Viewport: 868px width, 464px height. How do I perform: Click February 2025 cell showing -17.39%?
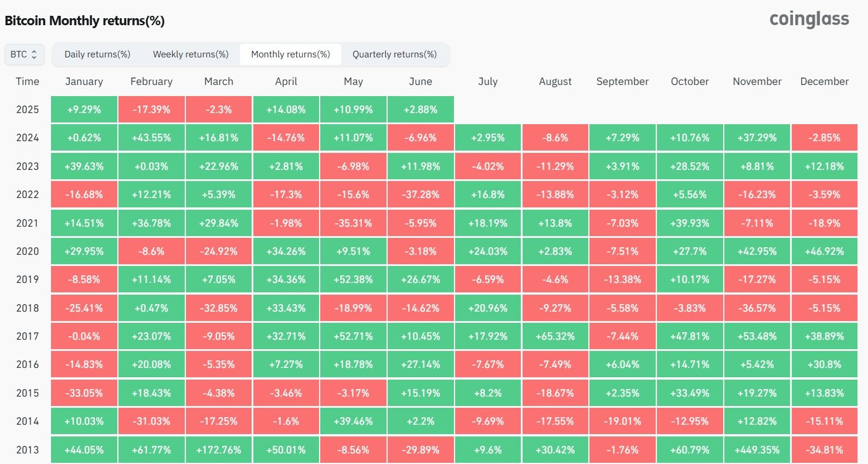(151, 110)
